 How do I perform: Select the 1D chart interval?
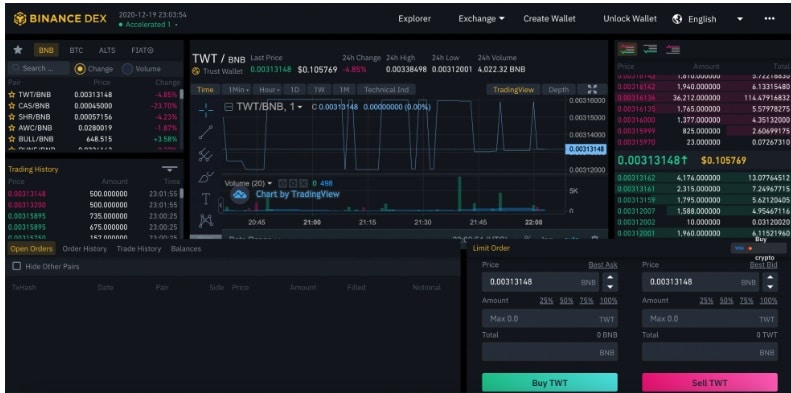tap(294, 89)
